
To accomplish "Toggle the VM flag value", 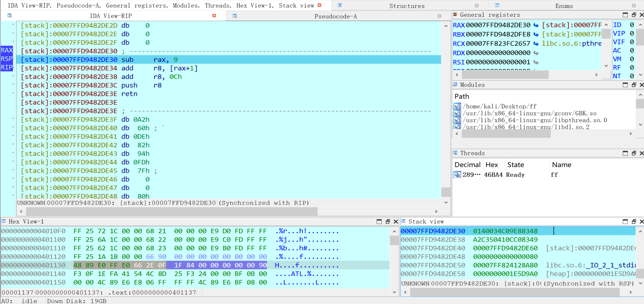I will tap(632, 59).
